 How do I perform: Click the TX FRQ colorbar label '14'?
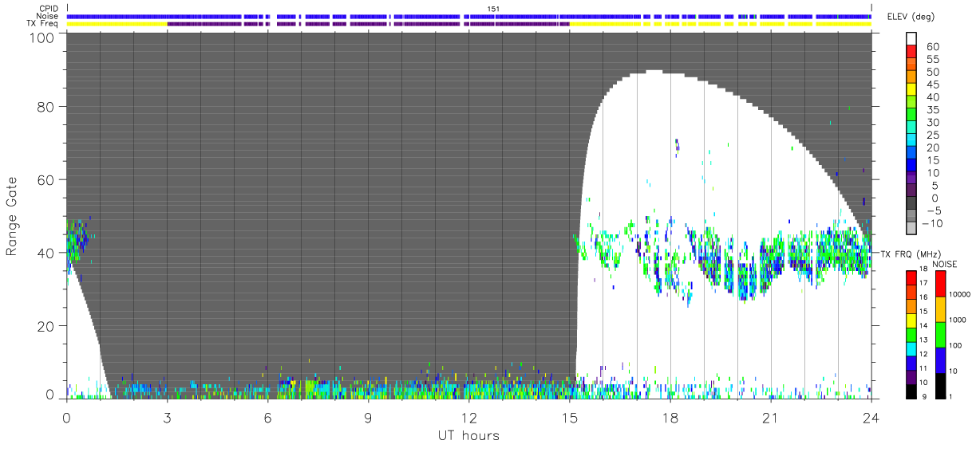click(x=923, y=325)
